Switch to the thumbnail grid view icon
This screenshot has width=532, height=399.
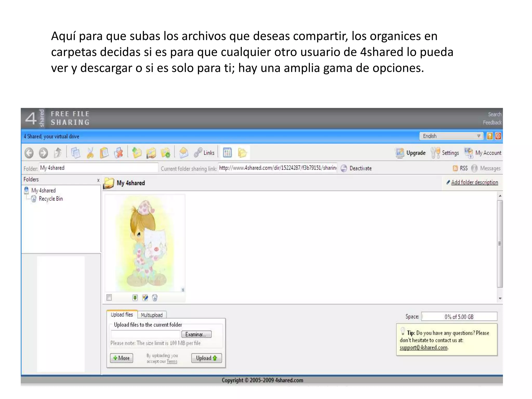point(227,153)
